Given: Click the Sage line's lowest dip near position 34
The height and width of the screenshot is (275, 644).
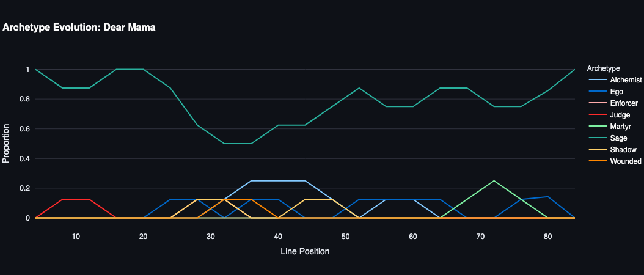Looking at the screenshot, I should [238, 144].
